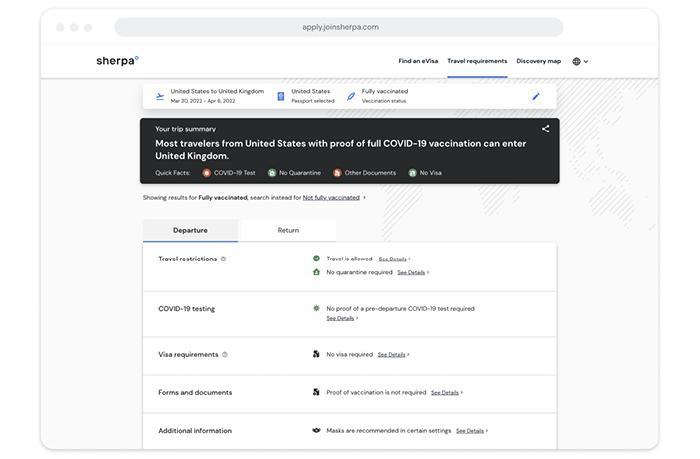
Task: Click the COVID-19 testing virus icon
Action: click(x=316, y=308)
